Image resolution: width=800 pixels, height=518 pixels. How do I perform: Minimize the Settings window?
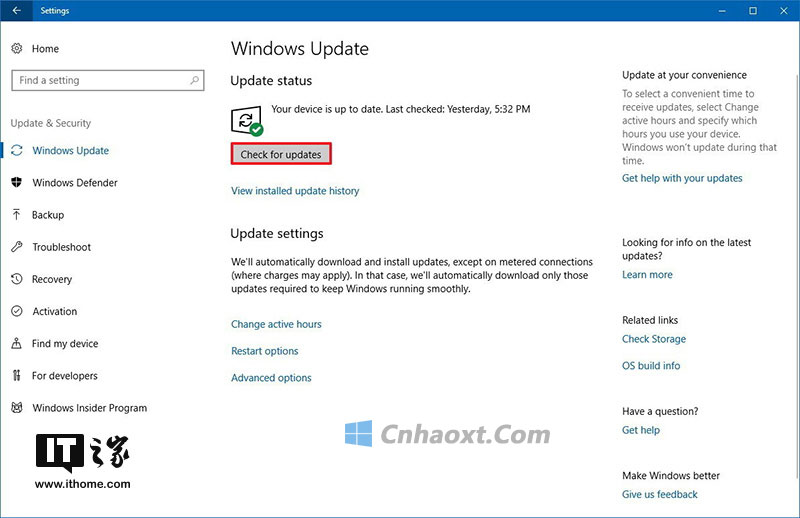pos(722,10)
